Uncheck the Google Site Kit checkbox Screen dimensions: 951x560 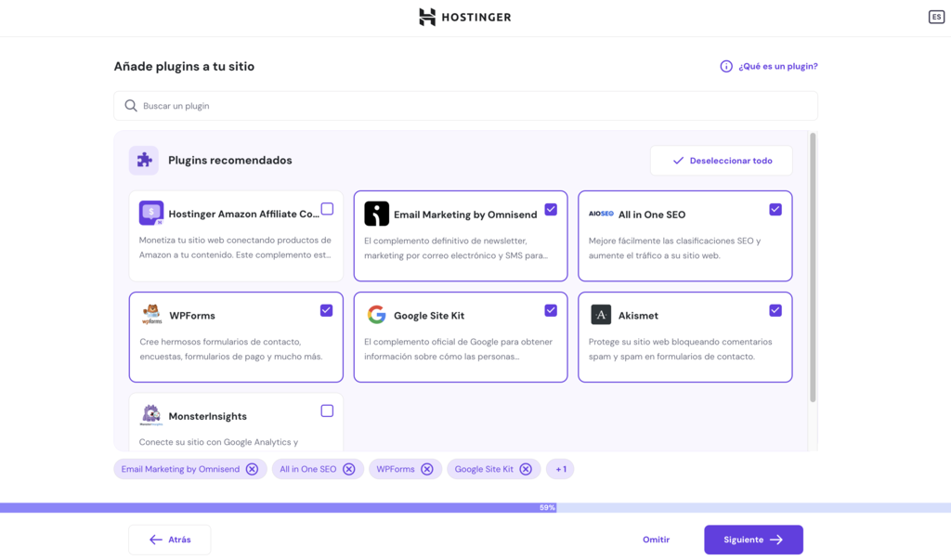tap(551, 310)
